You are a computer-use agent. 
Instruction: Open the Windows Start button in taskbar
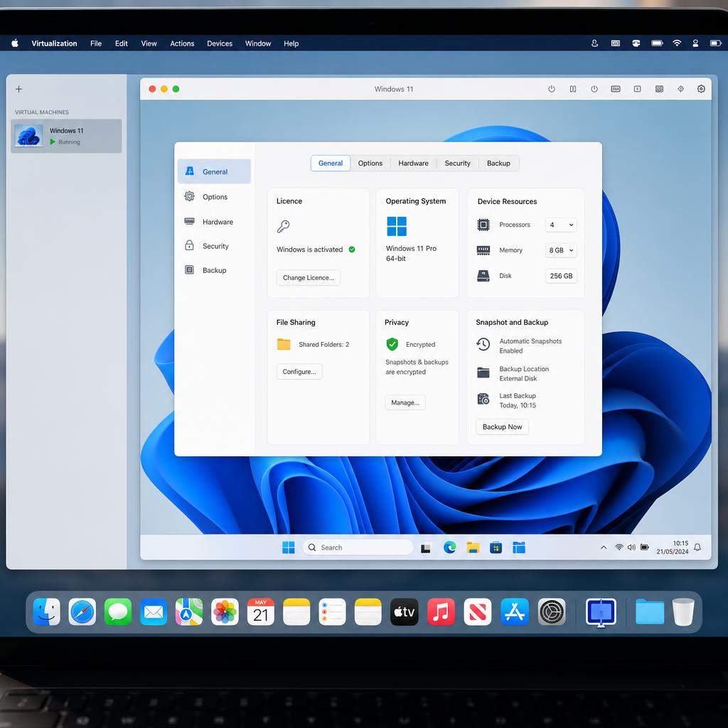pos(289,547)
